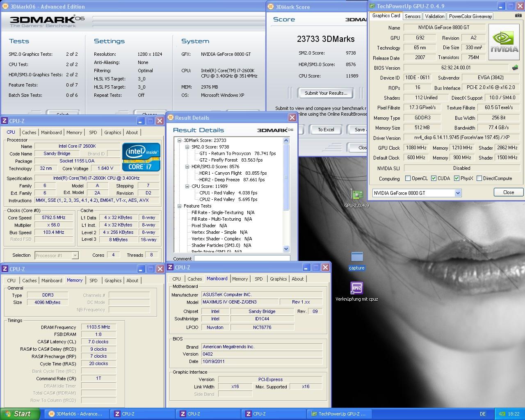Click the 3DMark06 title bar icon

pos(5,7)
